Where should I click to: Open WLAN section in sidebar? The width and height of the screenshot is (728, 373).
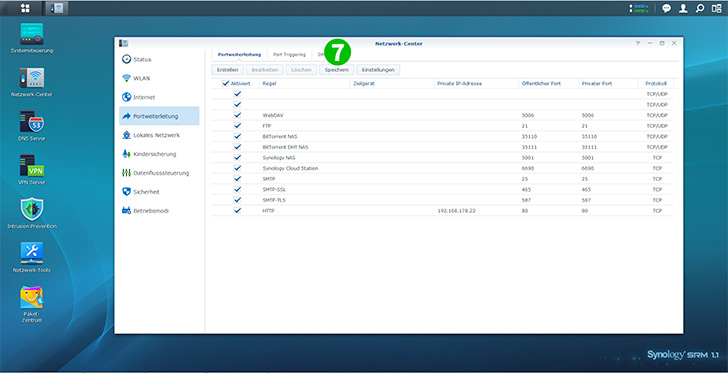pos(159,78)
